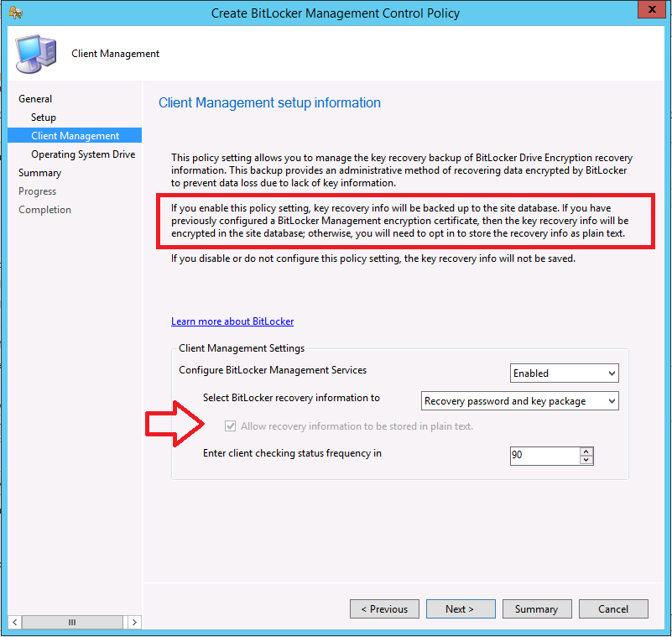Click the sidebar scroll left arrow
This screenshot has height=637, width=672.
[14, 622]
